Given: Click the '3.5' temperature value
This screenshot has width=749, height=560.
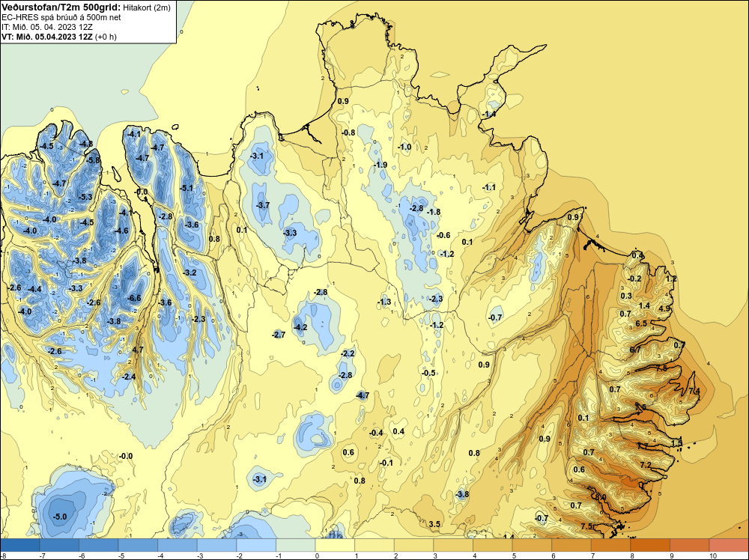Looking at the screenshot, I should pyautogui.click(x=434, y=524).
